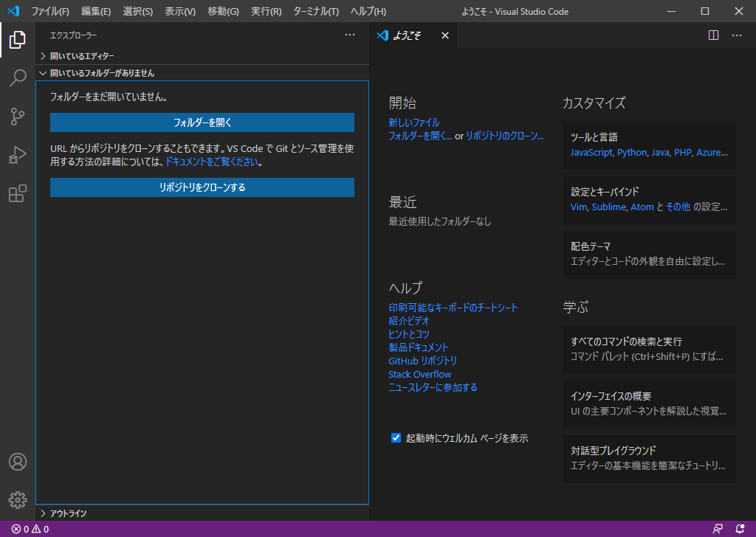Click the Accounts icon in the Activity Bar

pos(17,462)
